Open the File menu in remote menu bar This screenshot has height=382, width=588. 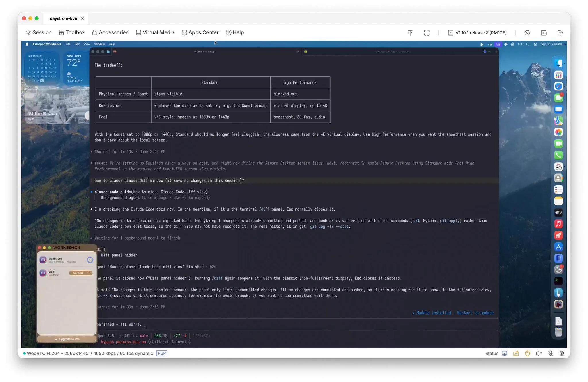pos(68,44)
